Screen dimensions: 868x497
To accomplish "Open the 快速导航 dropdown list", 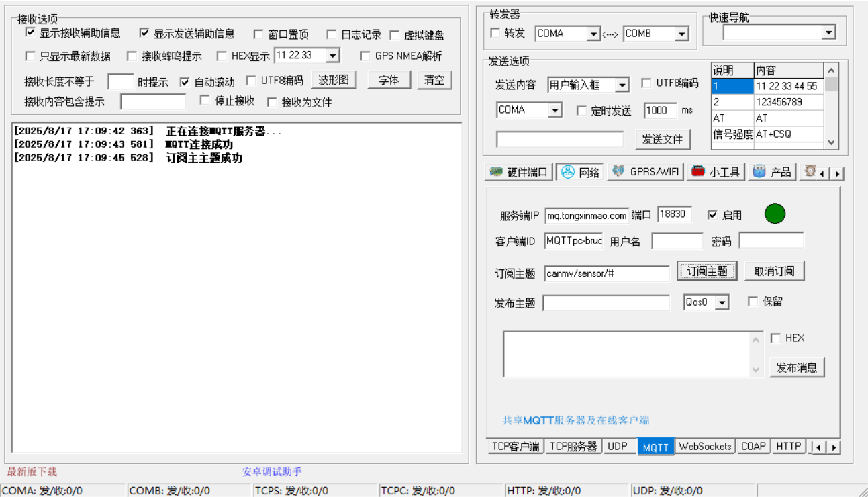I will click(x=828, y=32).
